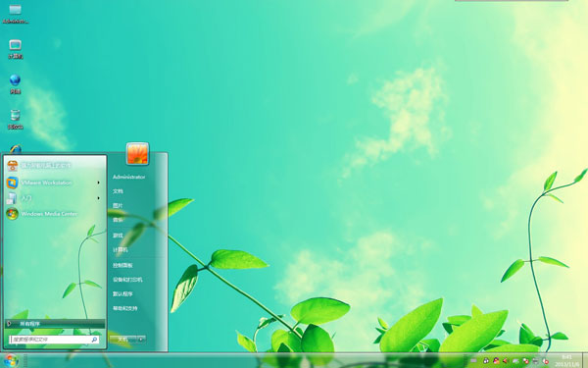The height and width of the screenshot is (368, 588).
Task: Open 入门 Getting Started entry
Action: point(55,198)
